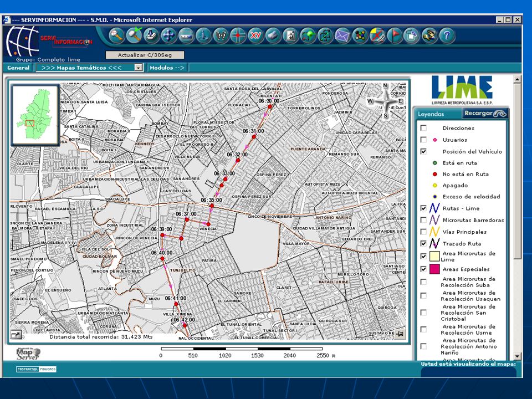Uncheck the Rutas - Lime layer
532x399 pixels.
pos(423,208)
